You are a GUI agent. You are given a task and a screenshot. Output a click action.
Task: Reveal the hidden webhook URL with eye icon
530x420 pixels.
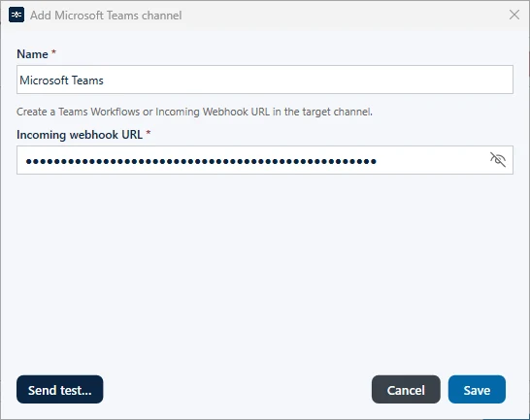[x=498, y=160]
